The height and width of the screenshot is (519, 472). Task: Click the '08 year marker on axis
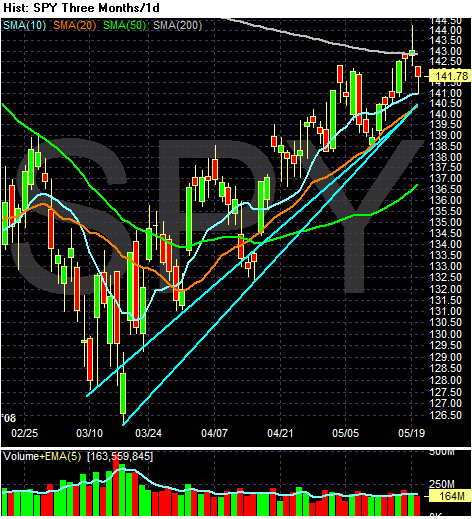[9, 418]
